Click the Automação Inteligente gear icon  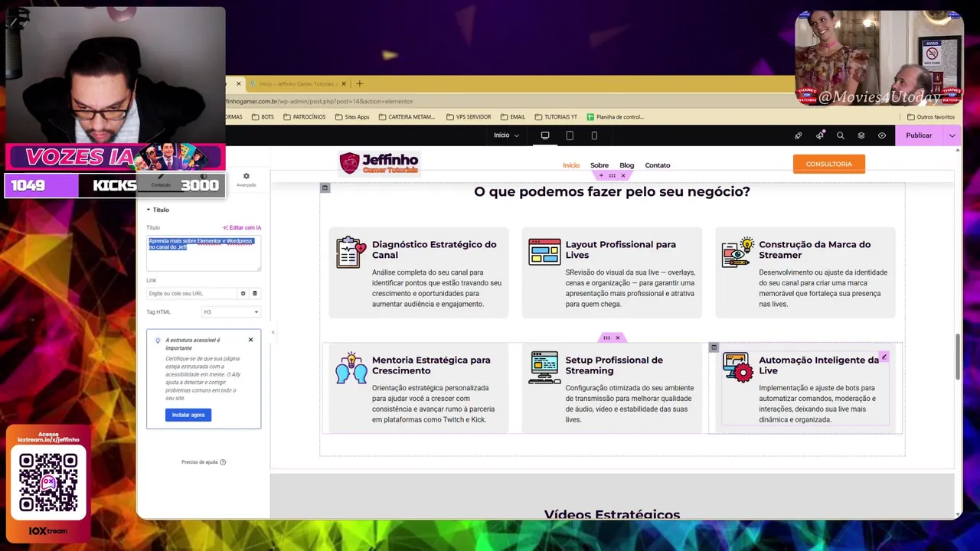coord(738,367)
